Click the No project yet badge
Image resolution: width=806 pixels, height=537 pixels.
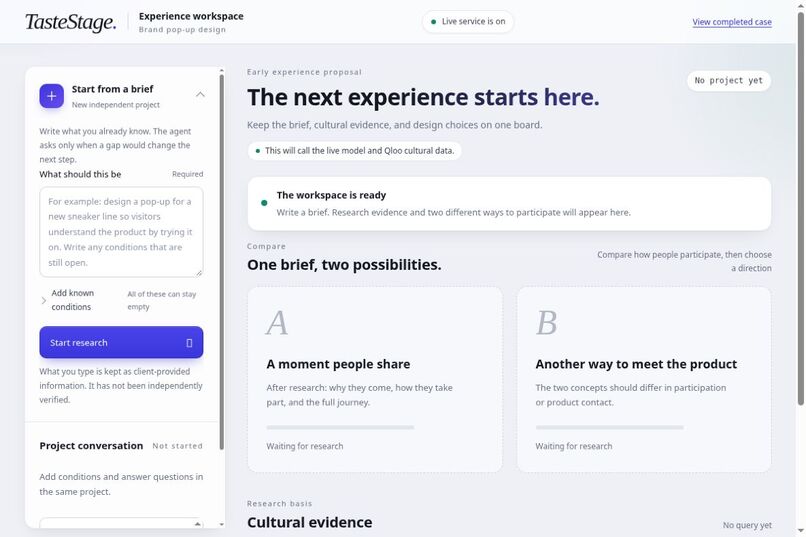pyautogui.click(x=728, y=81)
